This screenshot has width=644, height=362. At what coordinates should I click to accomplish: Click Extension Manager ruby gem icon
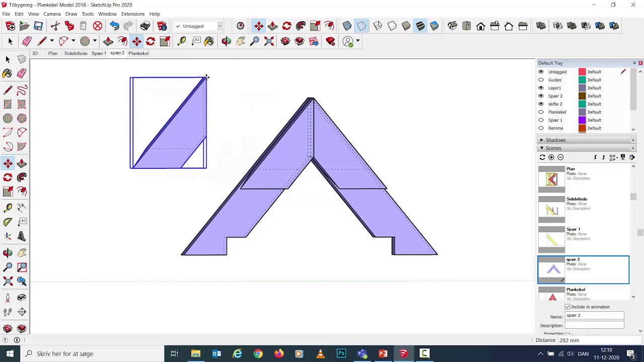coord(331,41)
